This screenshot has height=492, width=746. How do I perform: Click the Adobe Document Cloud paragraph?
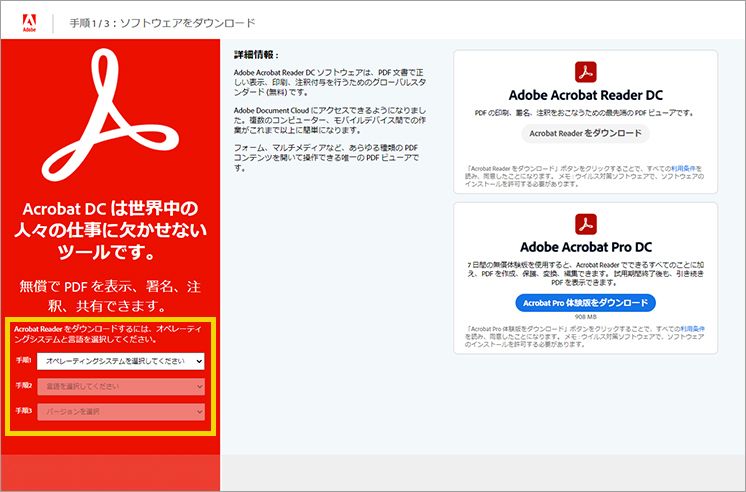pos(330,120)
